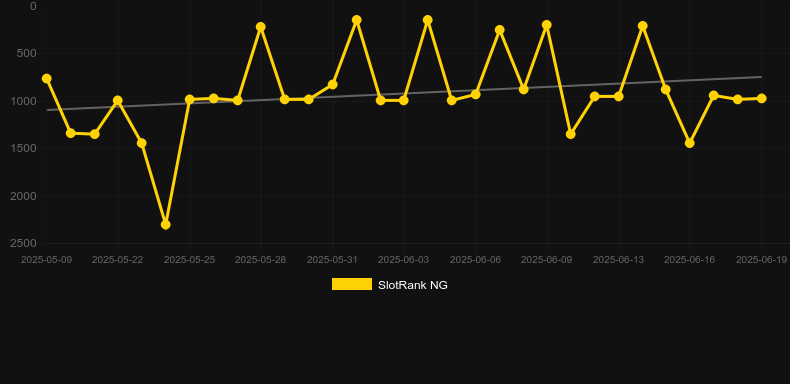
Task: Click the 2000 y-axis label
Action: (x=24, y=196)
